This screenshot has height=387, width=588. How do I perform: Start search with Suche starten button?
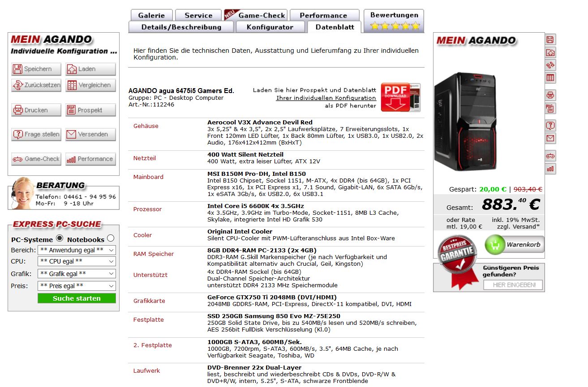(x=77, y=298)
